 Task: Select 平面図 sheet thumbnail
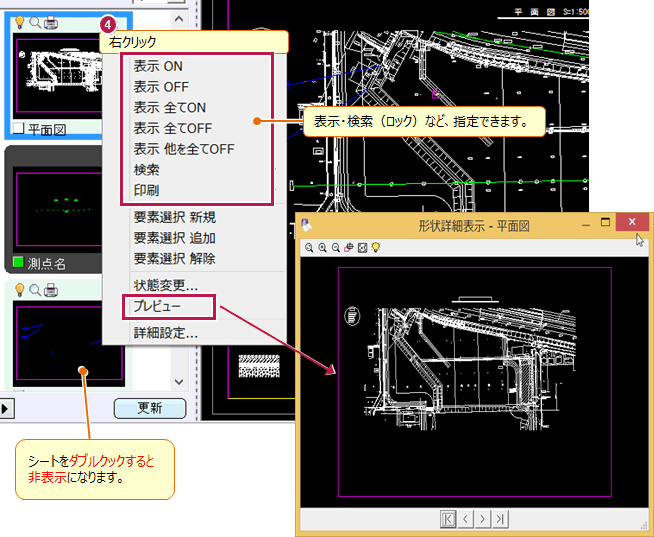58,76
